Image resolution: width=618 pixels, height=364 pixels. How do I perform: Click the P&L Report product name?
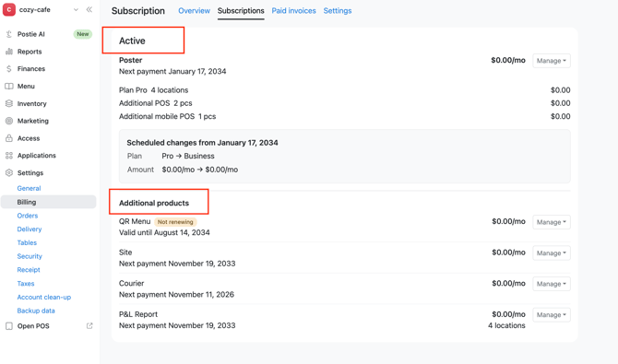click(x=138, y=314)
